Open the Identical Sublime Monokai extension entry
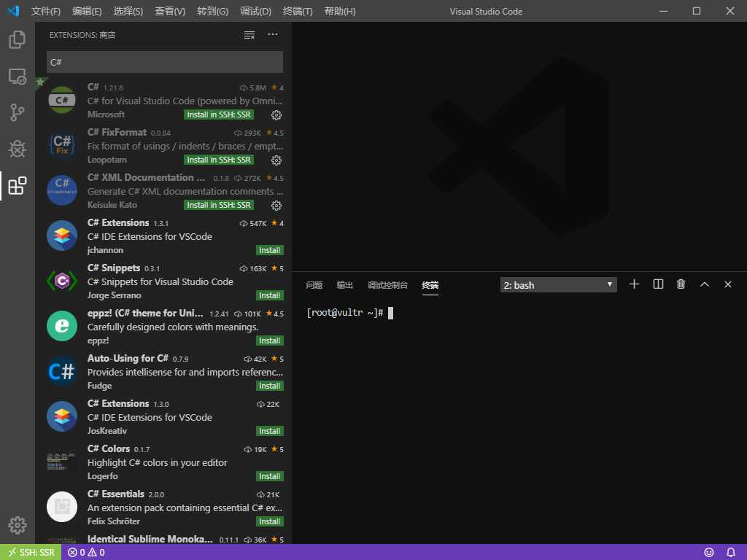 point(163,539)
